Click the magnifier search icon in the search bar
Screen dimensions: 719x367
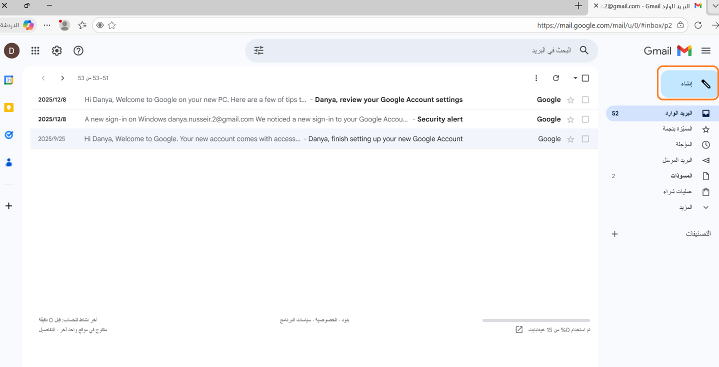pos(584,50)
